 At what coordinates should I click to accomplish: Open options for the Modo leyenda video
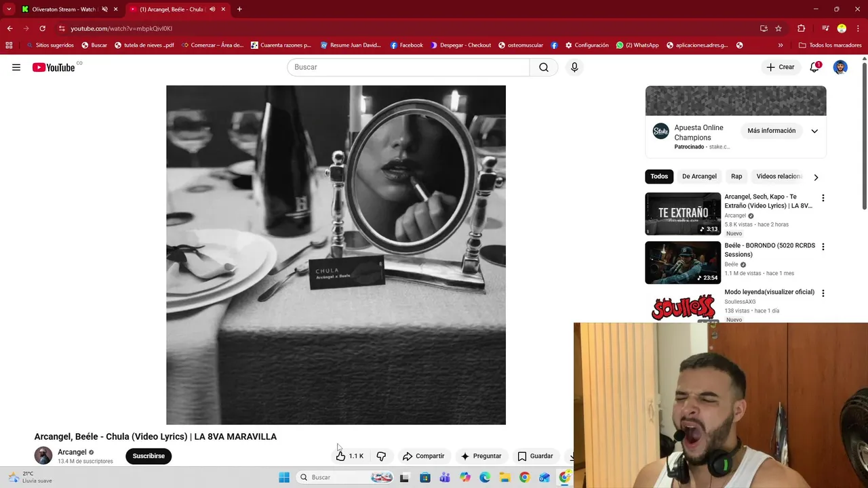(x=823, y=293)
